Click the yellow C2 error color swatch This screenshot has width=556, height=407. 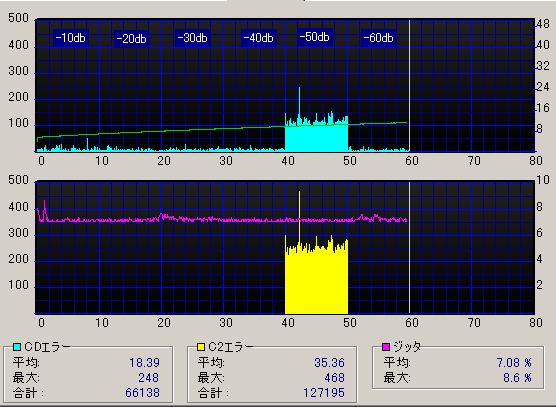[x=201, y=347]
